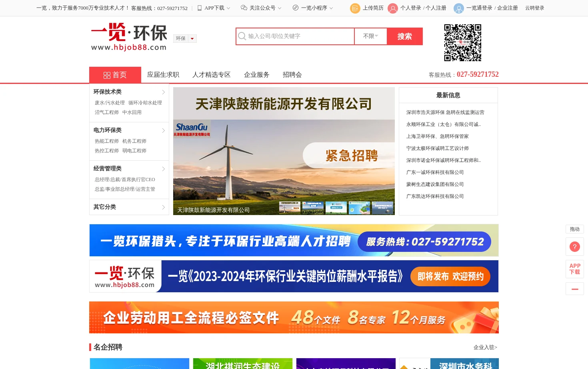Screen dimensions: 588x369
Task: Click 一览通登录 link
Action: [x=479, y=8]
